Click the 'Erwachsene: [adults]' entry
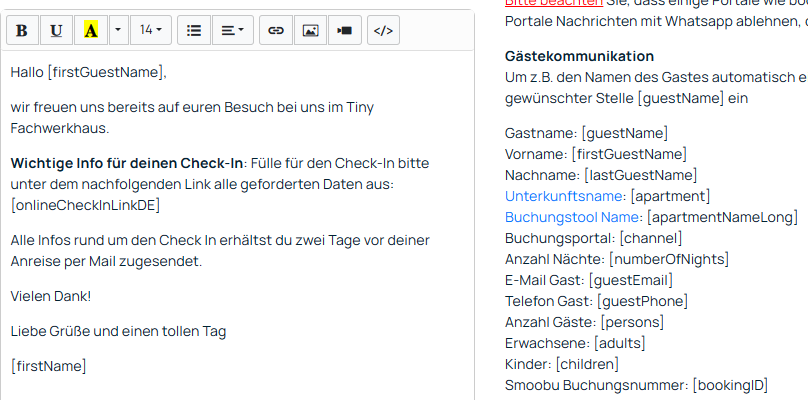 pos(575,343)
